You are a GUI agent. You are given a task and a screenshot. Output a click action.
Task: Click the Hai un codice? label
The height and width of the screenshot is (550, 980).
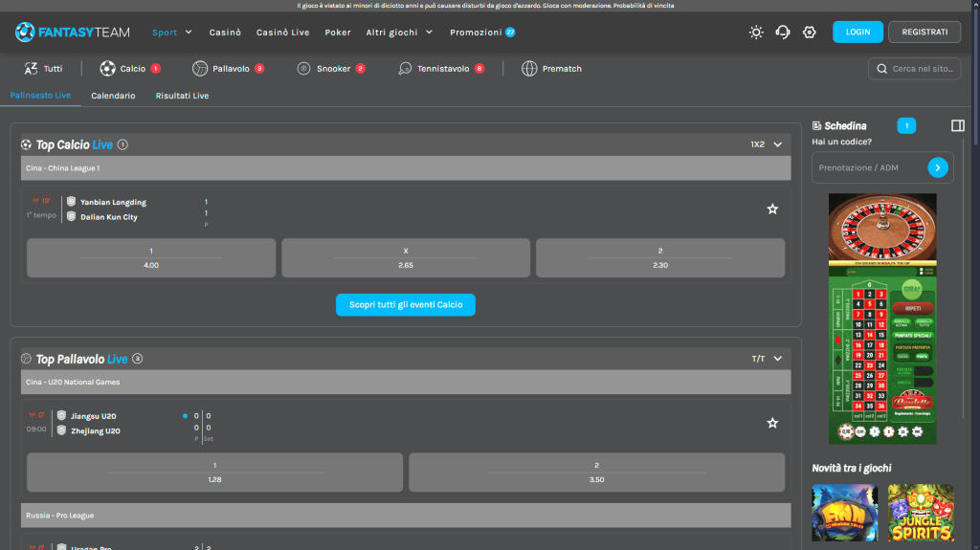pos(841,142)
